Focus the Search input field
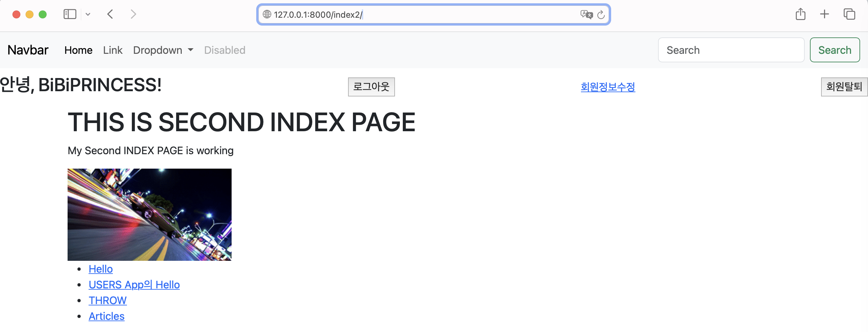 [731, 50]
